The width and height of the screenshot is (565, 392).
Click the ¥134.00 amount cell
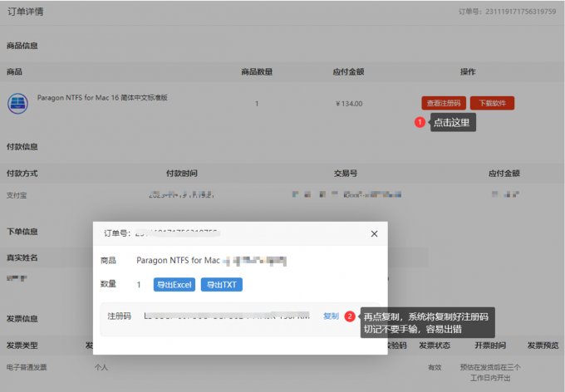click(x=349, y=104)
